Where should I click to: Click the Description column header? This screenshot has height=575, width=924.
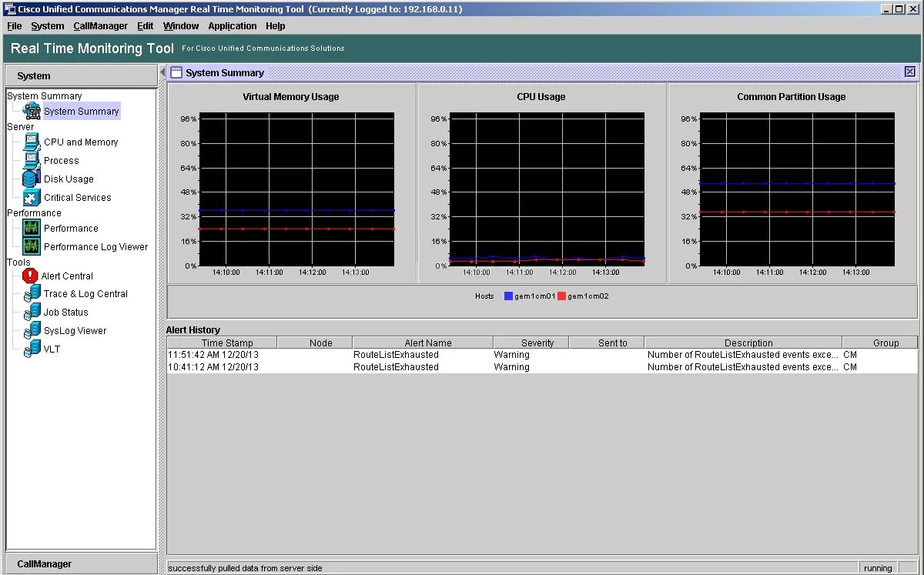[743, 343]
